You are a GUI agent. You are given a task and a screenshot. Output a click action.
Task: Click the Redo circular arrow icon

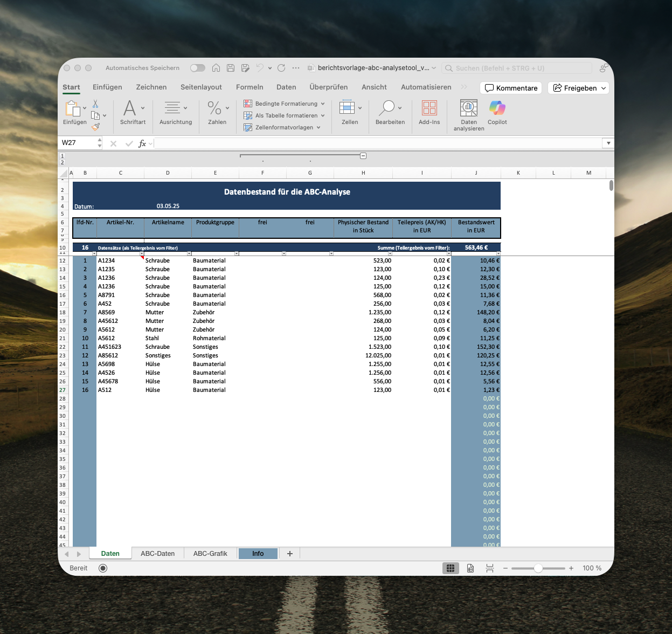click(281, 68)
